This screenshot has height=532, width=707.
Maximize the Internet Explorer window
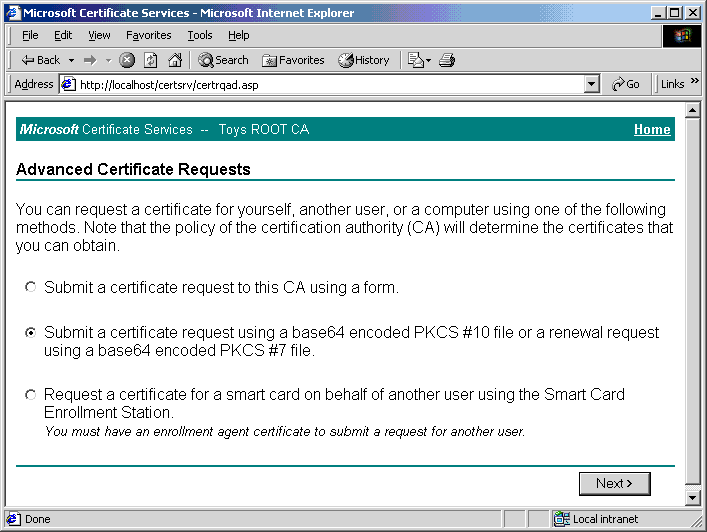click(674, 13)
